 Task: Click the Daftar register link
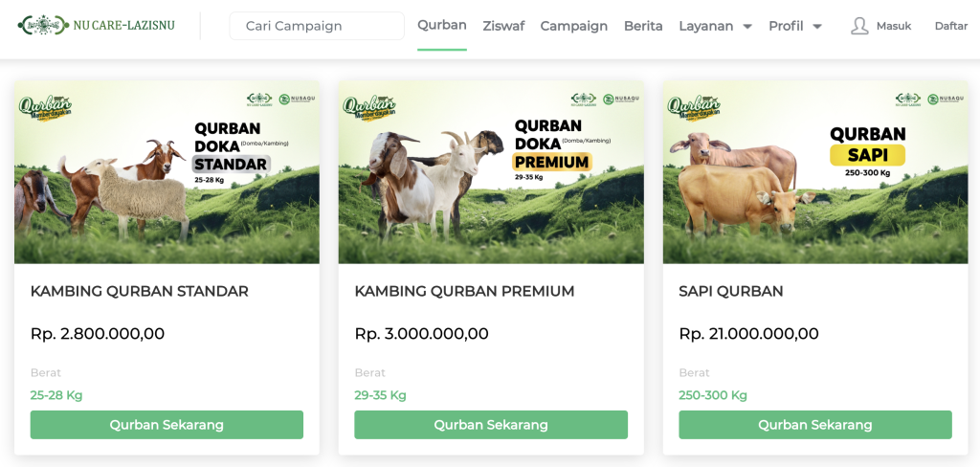coord(951,26)
